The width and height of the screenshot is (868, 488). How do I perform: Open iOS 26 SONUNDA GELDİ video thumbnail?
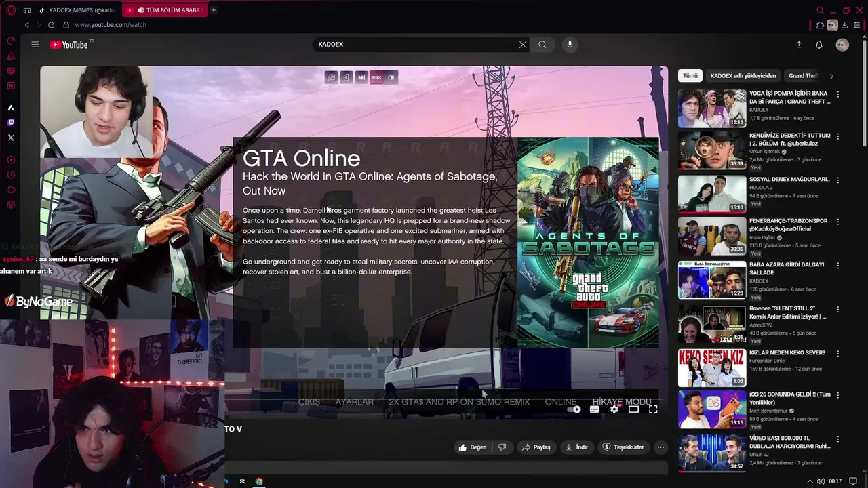coord(712,409)
